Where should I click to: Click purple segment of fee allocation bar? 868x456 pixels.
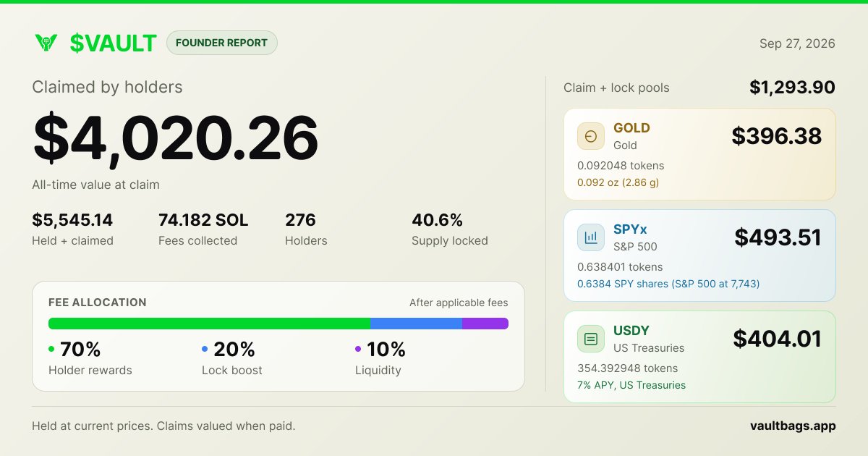485,324
